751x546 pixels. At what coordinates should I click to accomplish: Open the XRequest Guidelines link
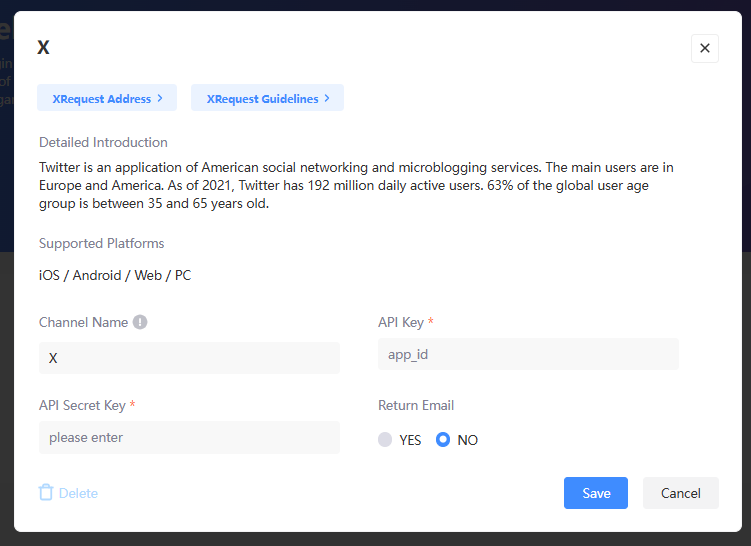tap(267, 98)
